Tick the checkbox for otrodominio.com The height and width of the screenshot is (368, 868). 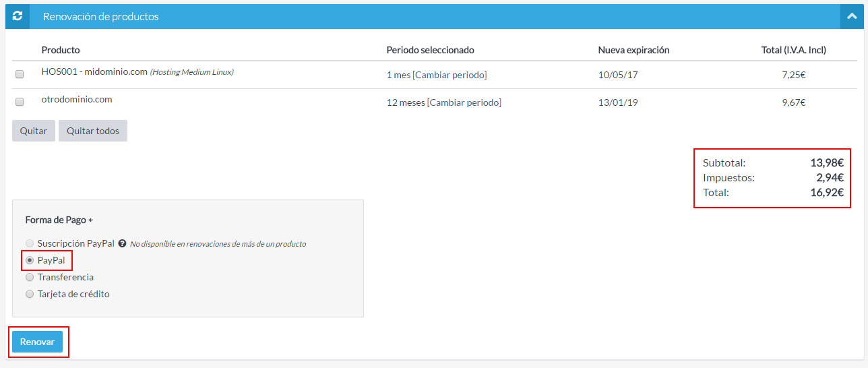[20, 102]
